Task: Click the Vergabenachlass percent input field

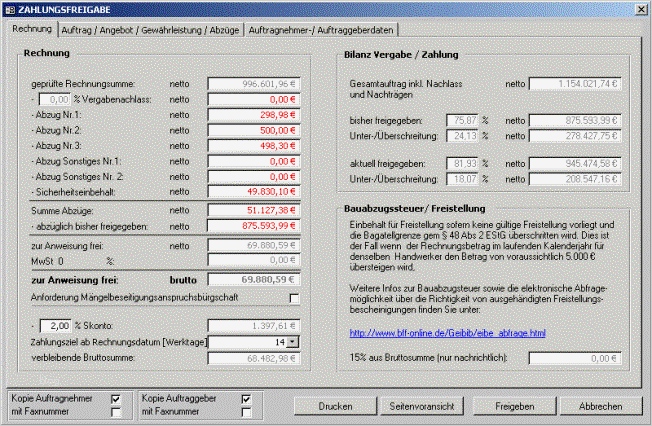Action: point(54,100)
